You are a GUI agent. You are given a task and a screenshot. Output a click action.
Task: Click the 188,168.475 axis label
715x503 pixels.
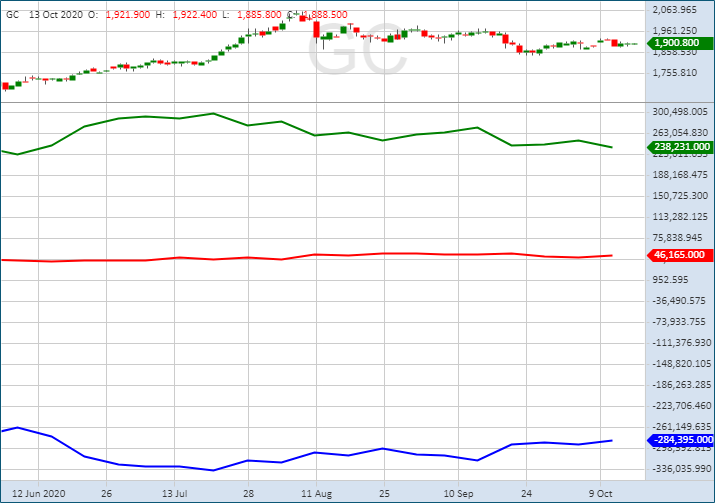click(679, 175)
